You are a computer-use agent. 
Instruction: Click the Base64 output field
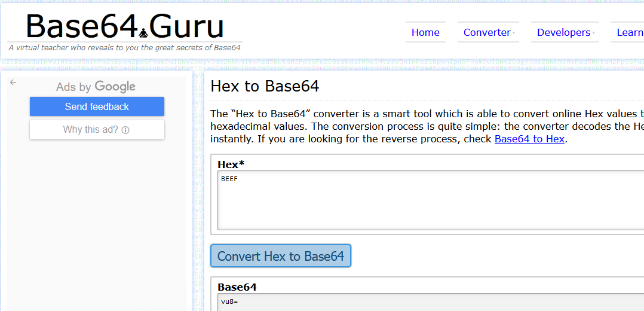[430, 303]
